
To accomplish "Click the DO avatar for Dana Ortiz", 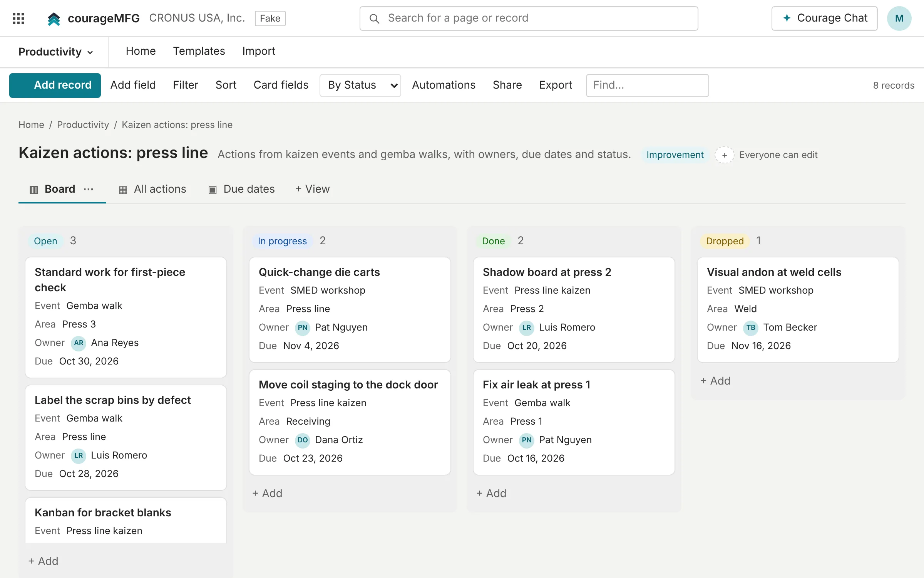I will [303, 440].
